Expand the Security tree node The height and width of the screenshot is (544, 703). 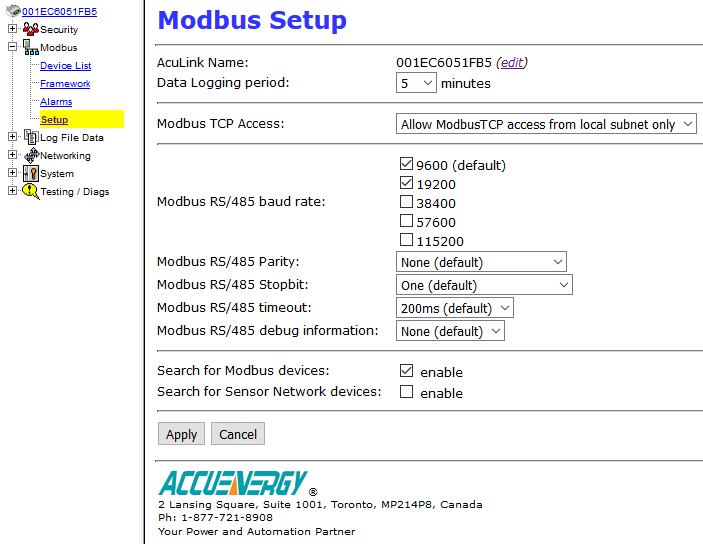click(x=12, y=29)
